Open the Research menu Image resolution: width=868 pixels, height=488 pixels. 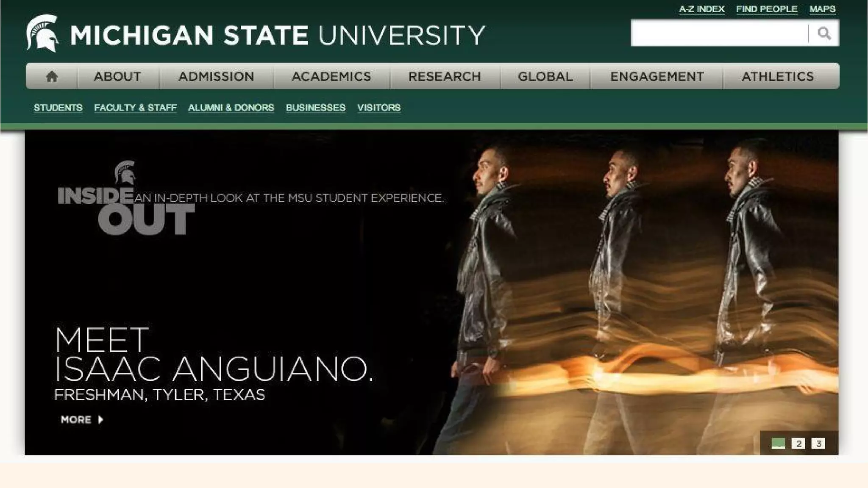pos(445,76)
